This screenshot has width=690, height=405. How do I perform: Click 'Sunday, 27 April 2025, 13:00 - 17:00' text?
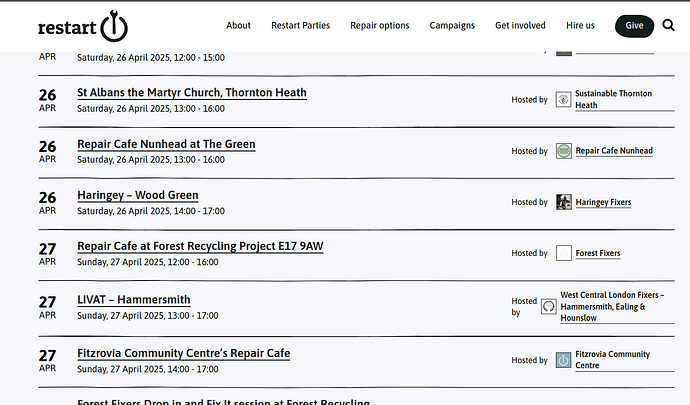(148, 316)
